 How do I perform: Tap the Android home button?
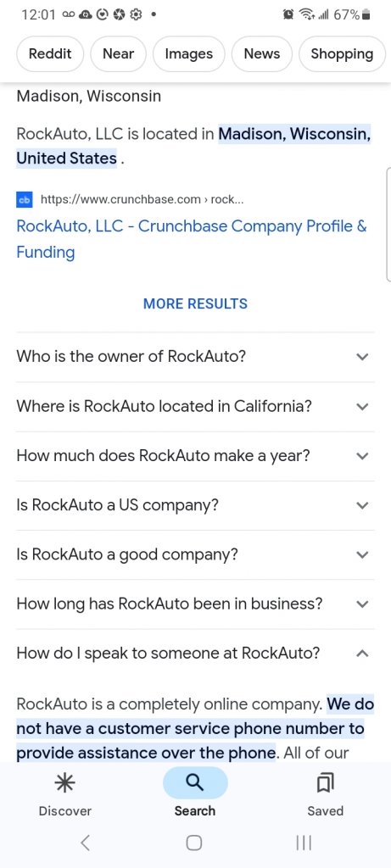pyautogui.click(x=194, y=843)
